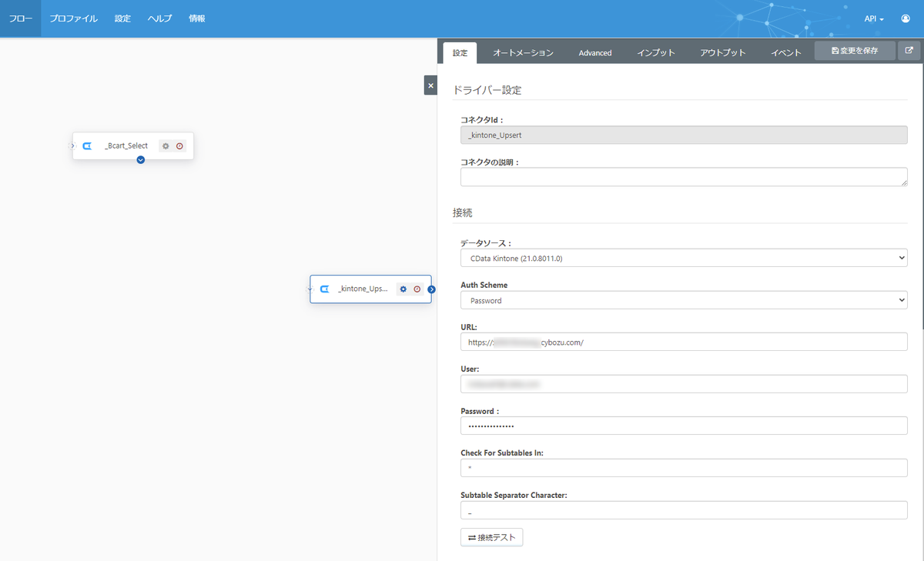Expand the API dropdown menu
The image size is (924, 561).
(x=874, y=18)
